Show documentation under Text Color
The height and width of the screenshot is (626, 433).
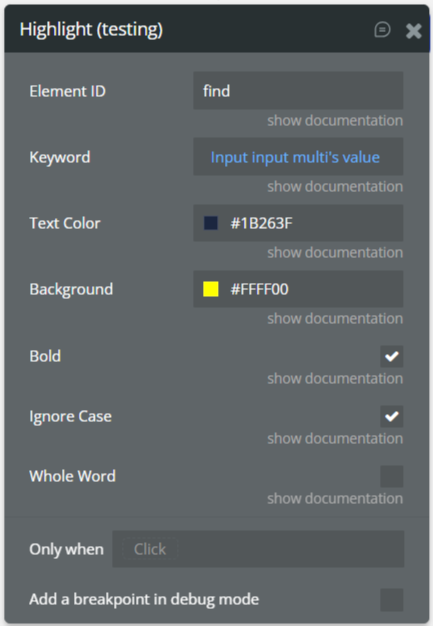click(335, 253)
